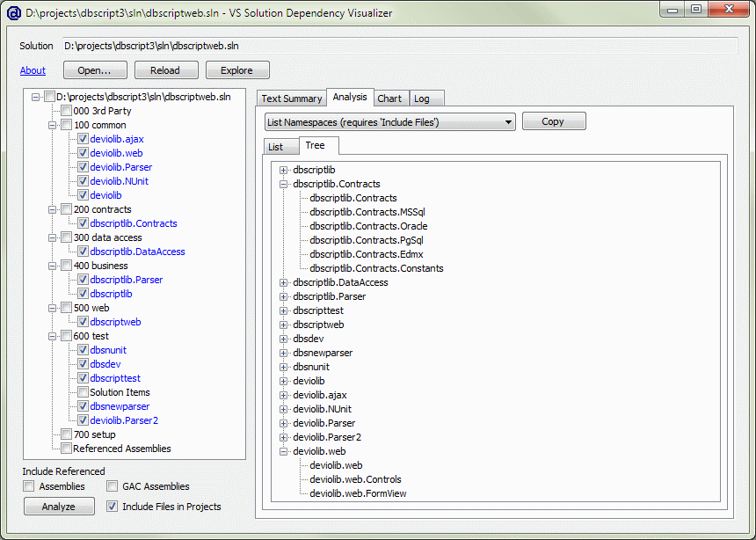Open the About link
The width and height of the screenshot is (756, 540).
(33, 70)
